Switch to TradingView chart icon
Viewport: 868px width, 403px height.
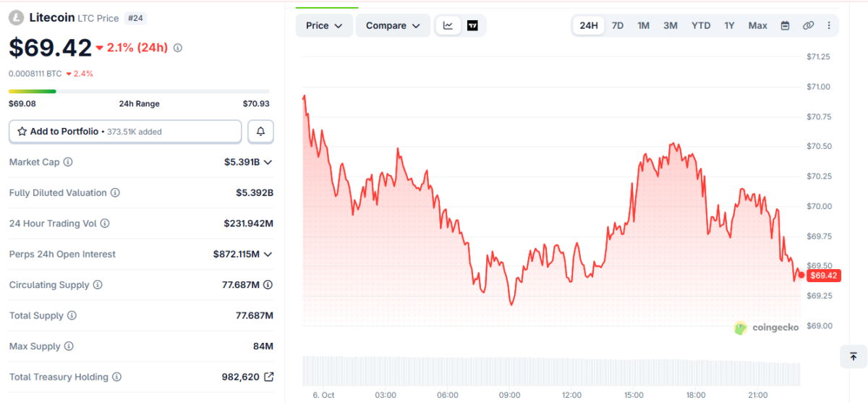tap(472, 25)
